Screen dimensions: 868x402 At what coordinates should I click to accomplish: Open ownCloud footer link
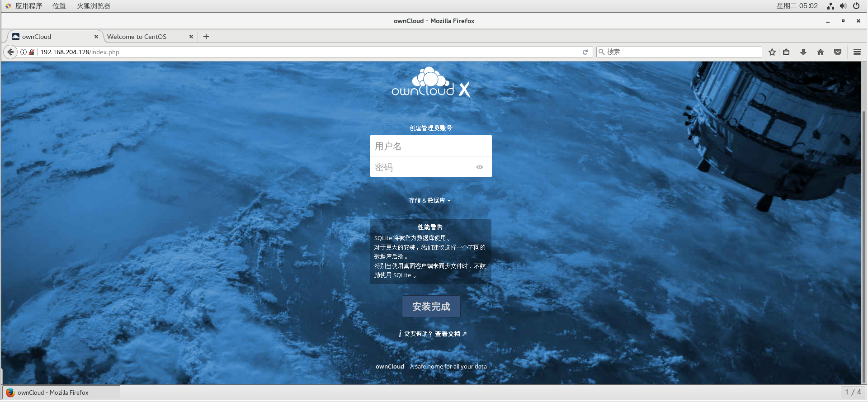coord(390,366)
